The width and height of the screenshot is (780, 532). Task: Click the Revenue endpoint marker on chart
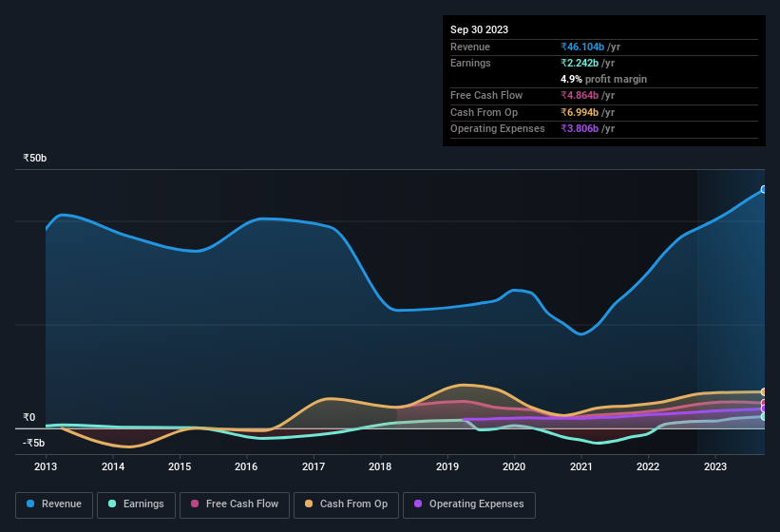click(x=764, y=189)
